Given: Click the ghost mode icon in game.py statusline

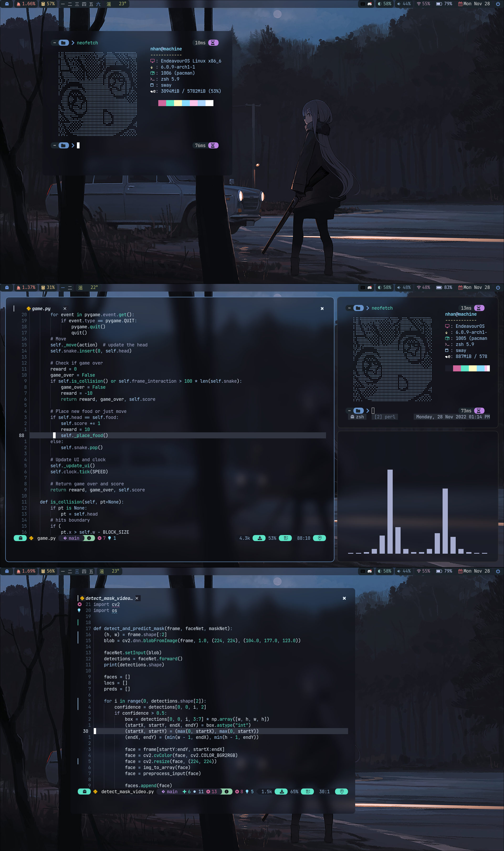Looking at the screenshot, I should click(x=20, y=538).
